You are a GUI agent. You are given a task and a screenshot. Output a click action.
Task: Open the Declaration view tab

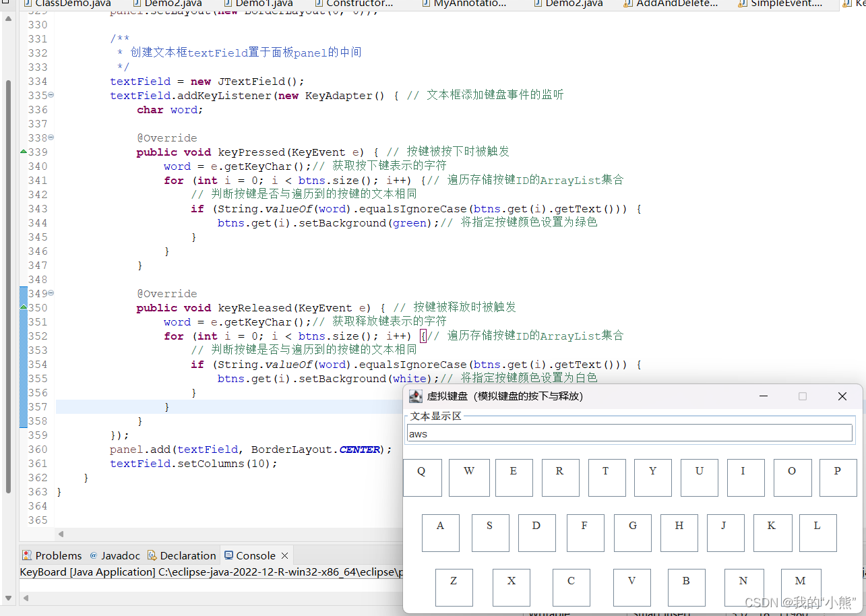coord(182,556)
